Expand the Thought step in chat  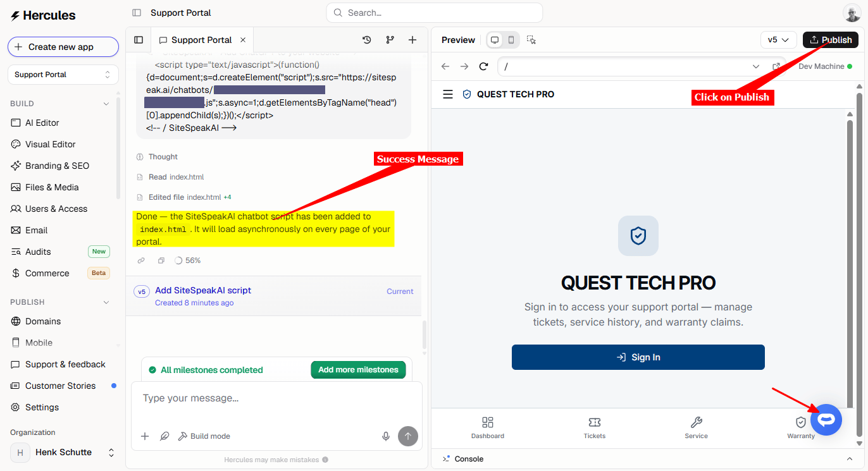(x=157, y=157)
